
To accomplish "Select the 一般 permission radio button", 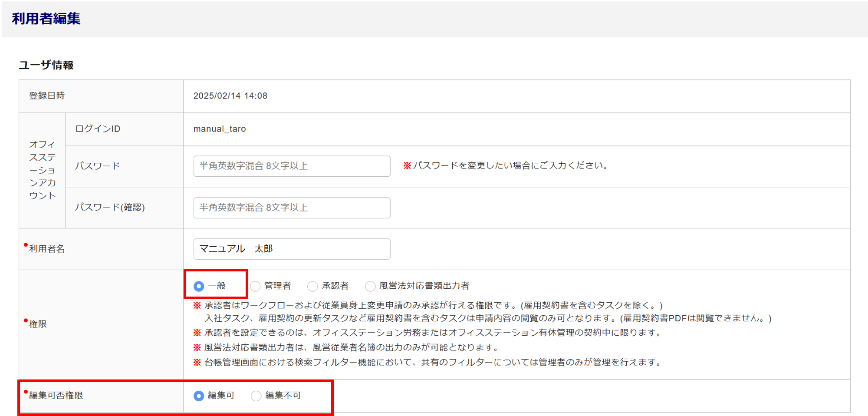I will pyautogui.click(x=199, y=286).
